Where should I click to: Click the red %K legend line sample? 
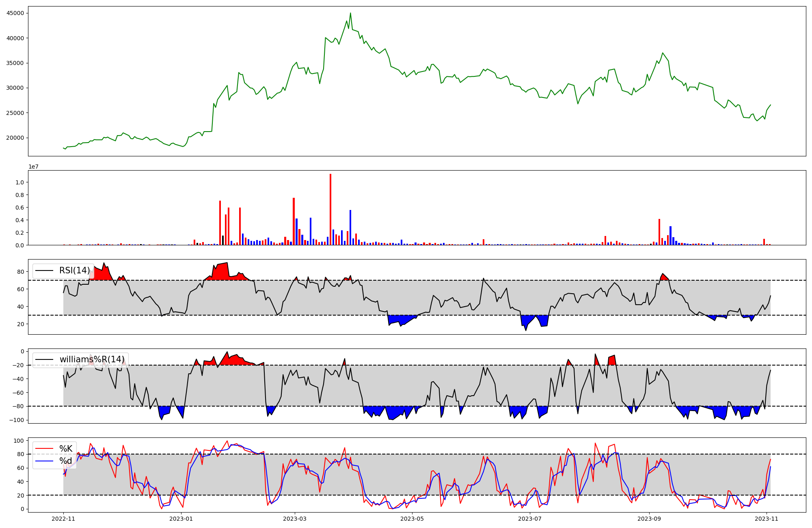(x=45, y=449)
